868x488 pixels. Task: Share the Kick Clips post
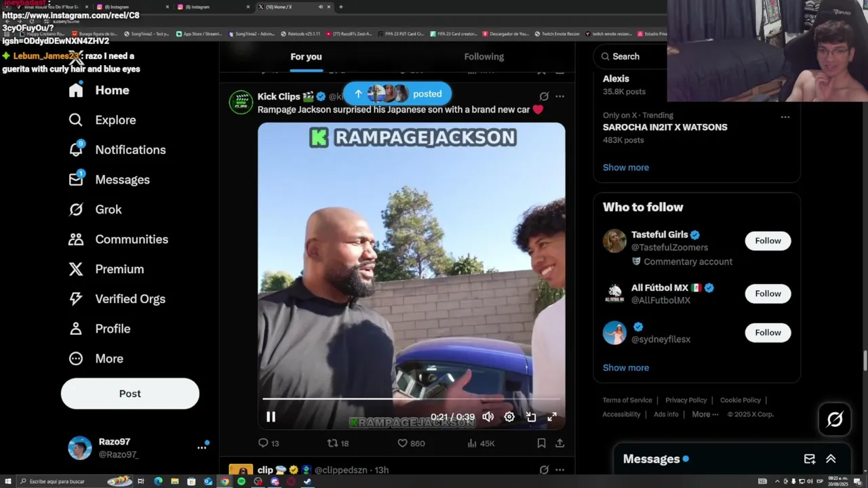[559, 443]
